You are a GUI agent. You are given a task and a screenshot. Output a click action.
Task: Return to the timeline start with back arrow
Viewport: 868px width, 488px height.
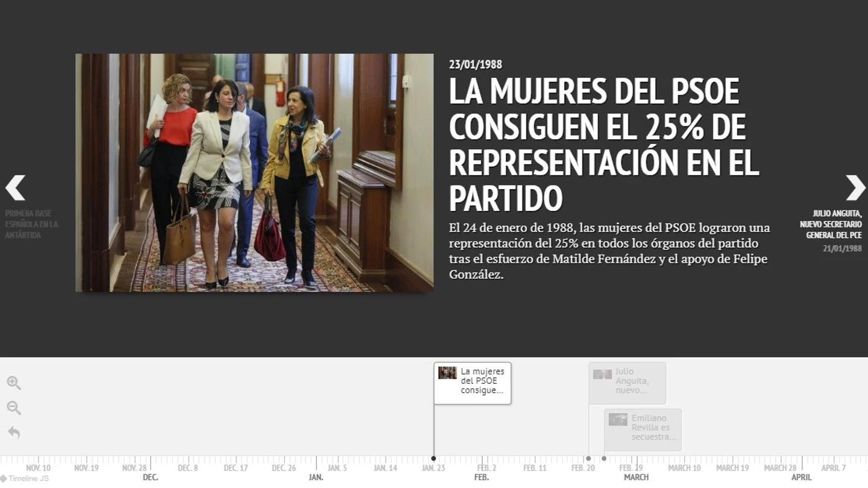(x=14, y=433)
